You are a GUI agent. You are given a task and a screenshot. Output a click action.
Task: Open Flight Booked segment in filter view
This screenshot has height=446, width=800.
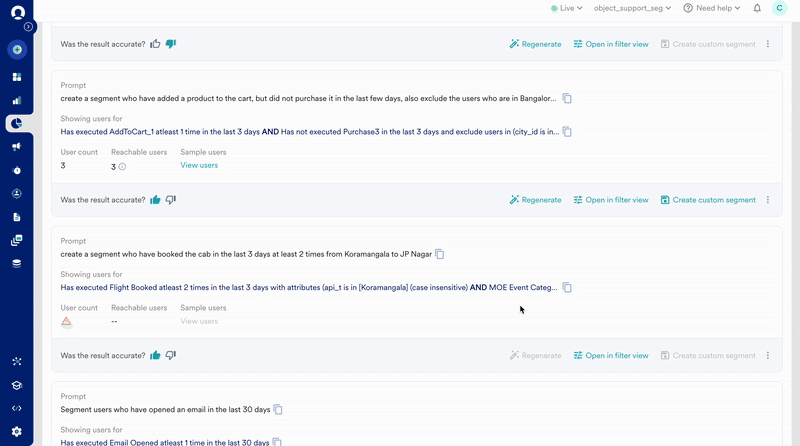pos(611,356)
